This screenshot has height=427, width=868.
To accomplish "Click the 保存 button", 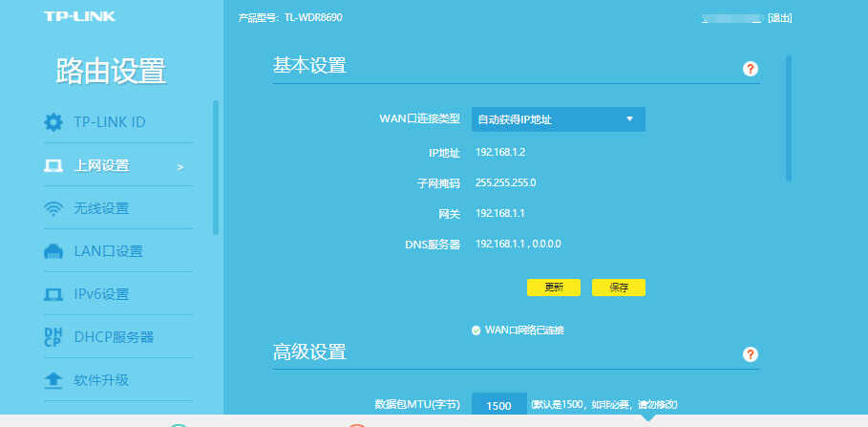I will tap(619, 288).
